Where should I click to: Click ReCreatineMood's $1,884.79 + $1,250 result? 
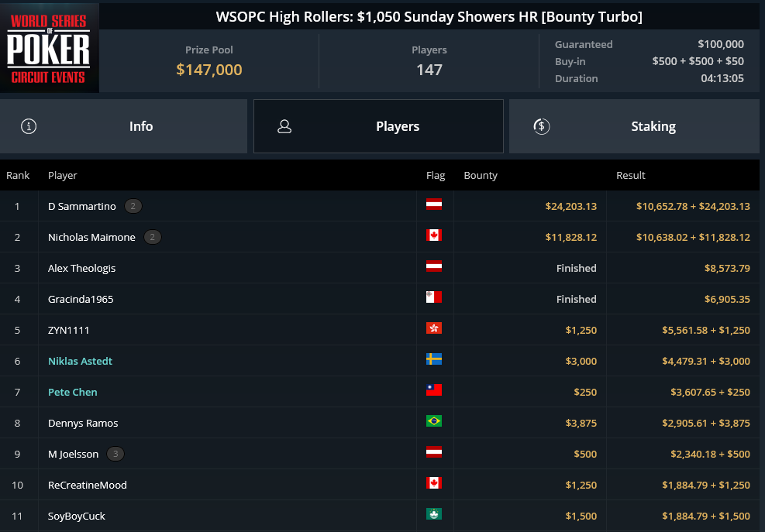coord(706,486)
